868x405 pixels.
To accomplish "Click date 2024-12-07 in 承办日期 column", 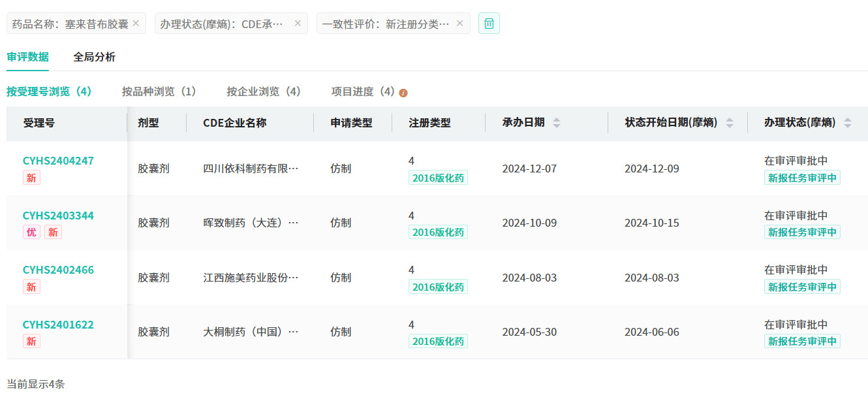I will (529, 169).
